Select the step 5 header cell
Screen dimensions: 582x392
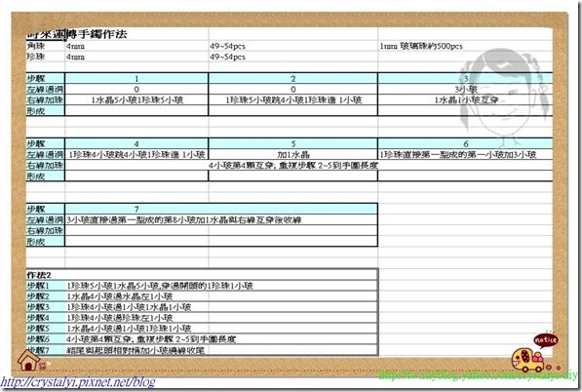292,143
